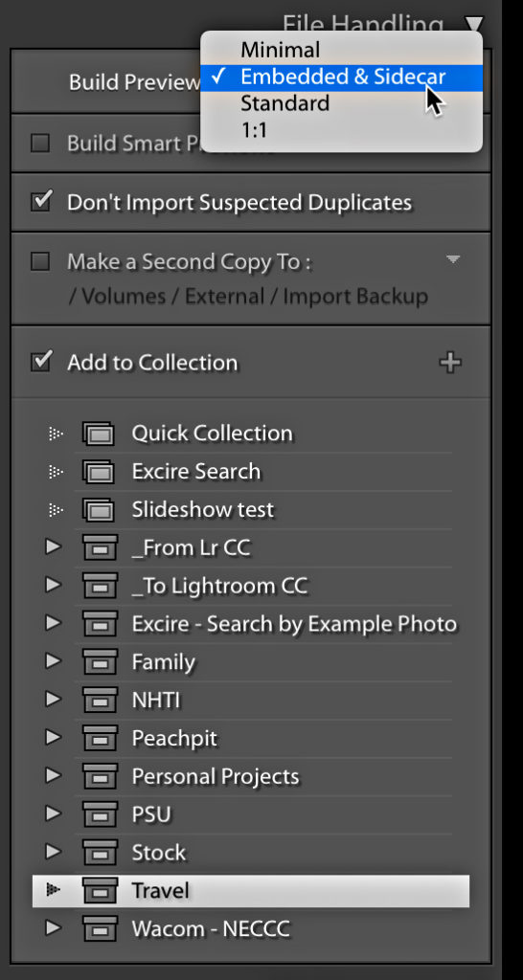Viewport: 523px width, 980px height.
Task: Click the Wacom - NECCC collection set icon
Action: point(100,928)
